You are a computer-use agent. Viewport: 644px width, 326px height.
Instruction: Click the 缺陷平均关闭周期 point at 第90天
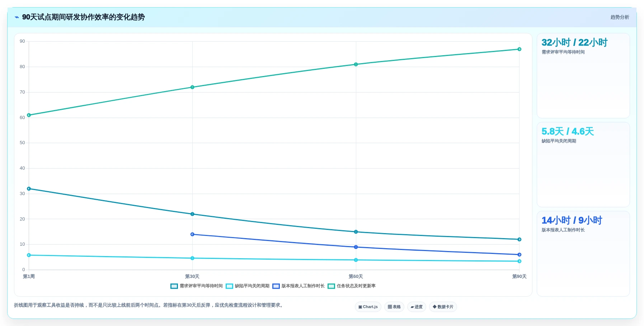[519, 261]
